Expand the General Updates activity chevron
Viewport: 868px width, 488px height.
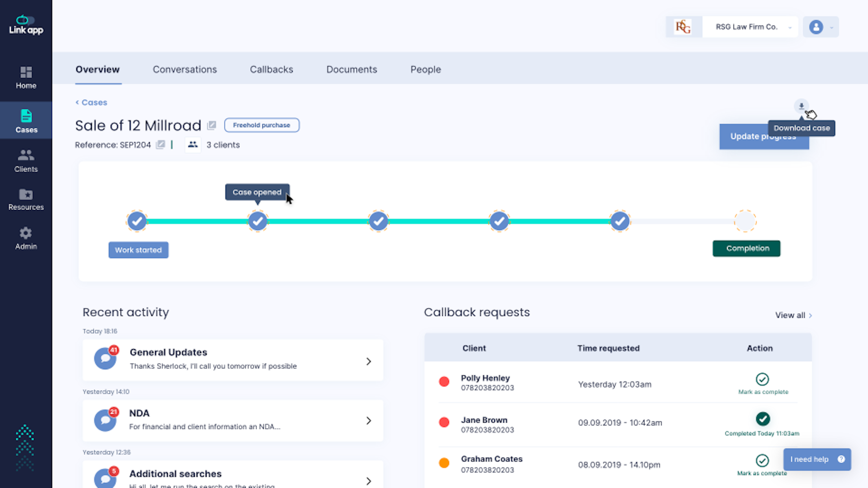tap(369, 361)
